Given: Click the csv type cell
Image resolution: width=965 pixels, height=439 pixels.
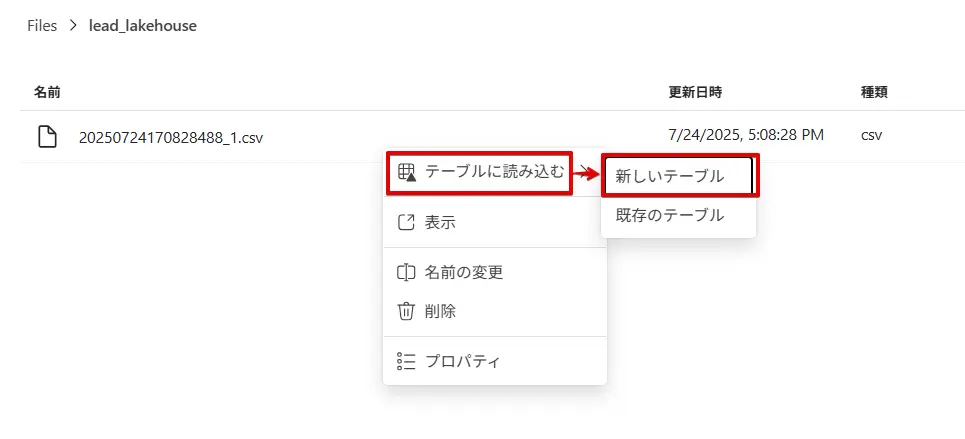Looking at the screenshot, I should pyautogui.click(x=871, y=134).
